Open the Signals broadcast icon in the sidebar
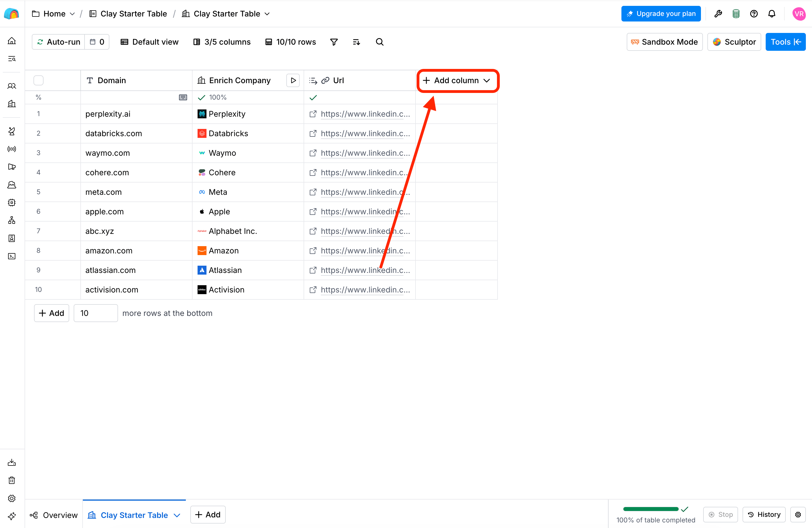812x528 pixels. [x=12, y=149]
